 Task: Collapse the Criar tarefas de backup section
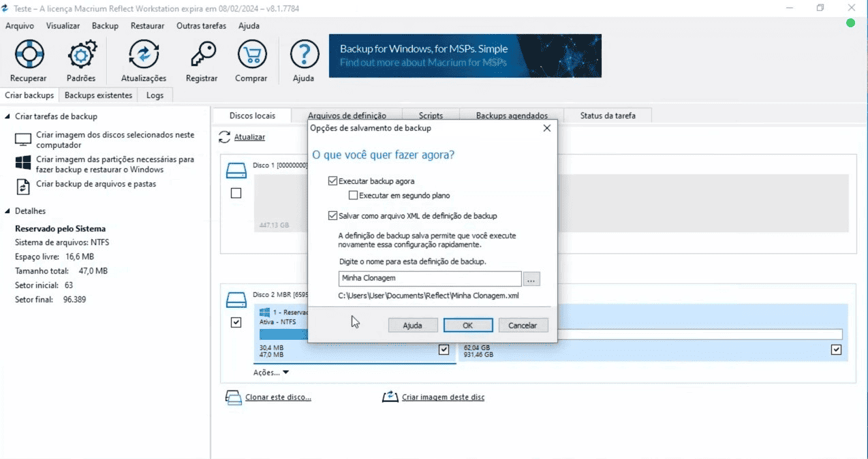(x=7, y=116)
